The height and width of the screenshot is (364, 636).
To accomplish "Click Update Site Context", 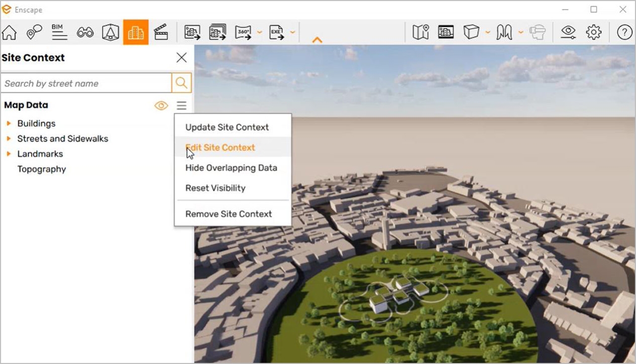I will [x=227, y=127].
